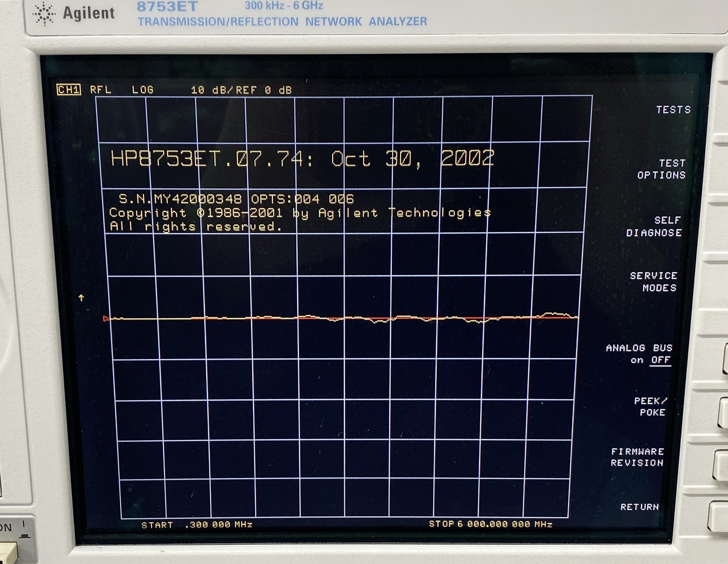Select the OPTS:004 006 options text
Viewport: 728px width, 564px height.
(x=302, y=199)
